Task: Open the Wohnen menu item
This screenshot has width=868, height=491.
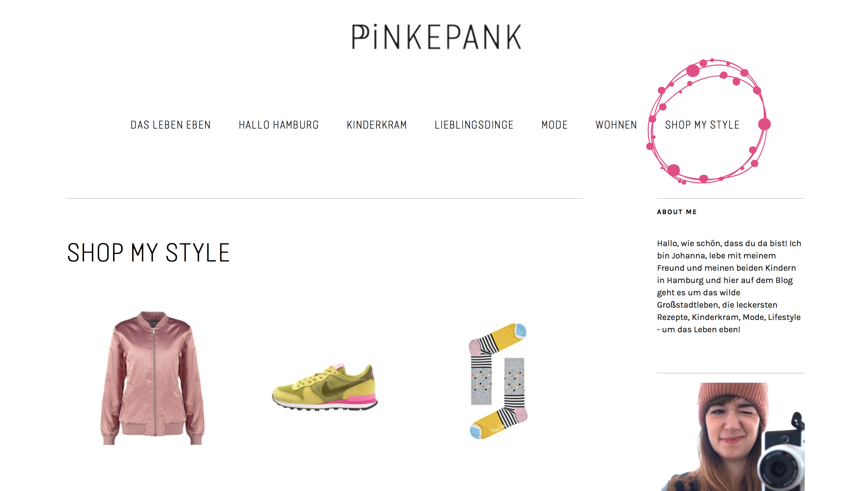Action: (616, 125)
